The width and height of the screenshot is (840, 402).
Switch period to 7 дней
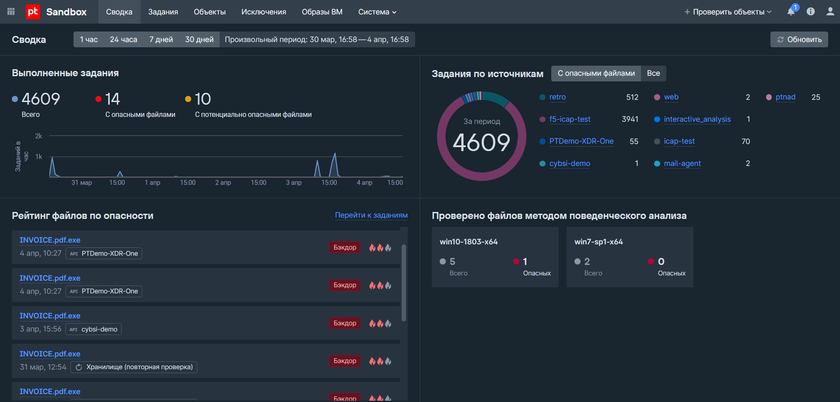159,40
